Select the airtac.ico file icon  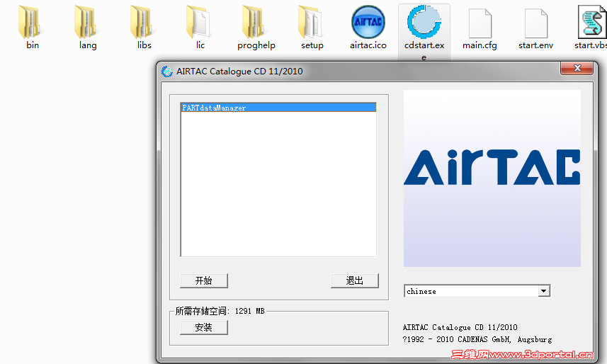pyautogui.click(x=368, y=22)
